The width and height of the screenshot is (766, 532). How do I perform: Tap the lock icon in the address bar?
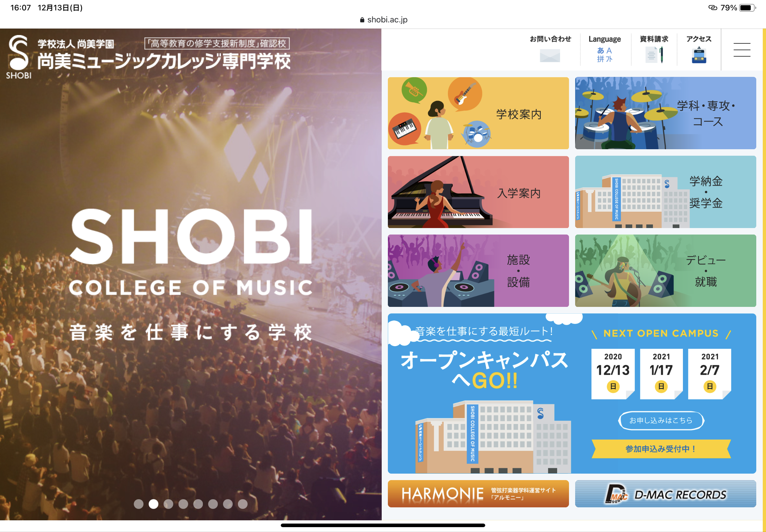[x=362, y=20]
